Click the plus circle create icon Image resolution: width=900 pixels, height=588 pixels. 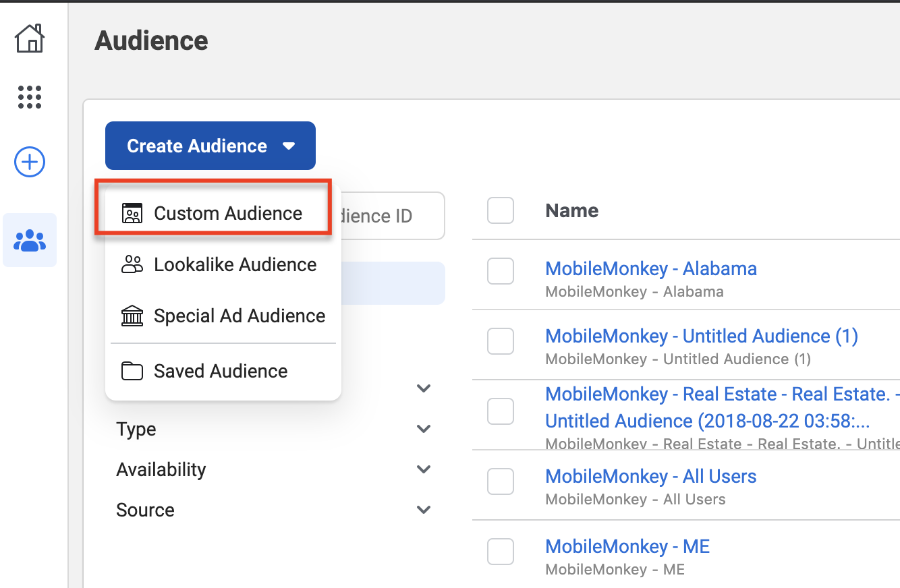pyautogui.click(x=30, y=162)
